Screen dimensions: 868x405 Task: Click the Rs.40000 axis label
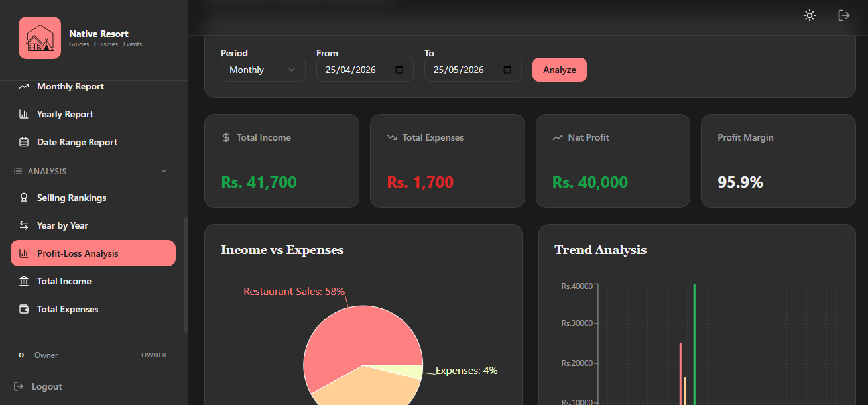577,286
